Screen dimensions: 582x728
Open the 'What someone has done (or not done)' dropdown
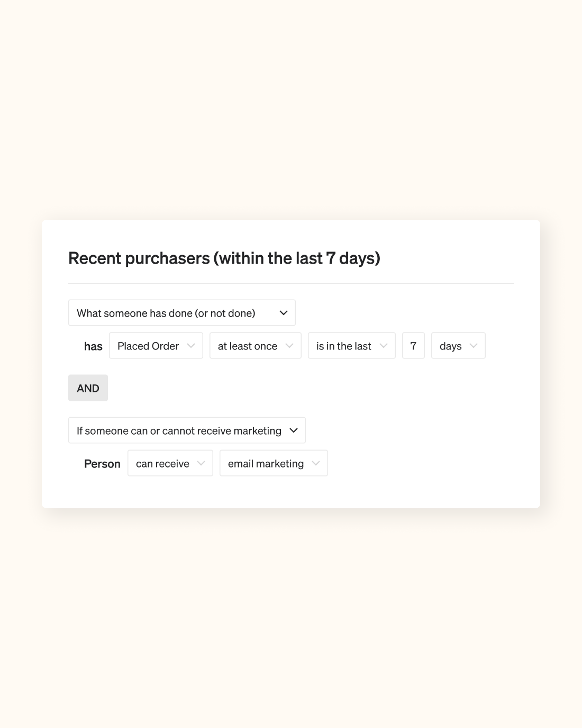pos(181,312)
